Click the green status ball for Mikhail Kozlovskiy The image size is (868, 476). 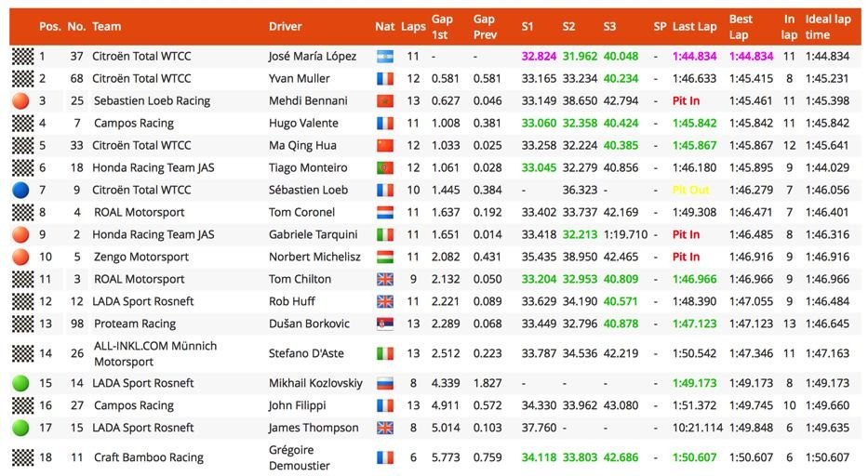[20, 383]
